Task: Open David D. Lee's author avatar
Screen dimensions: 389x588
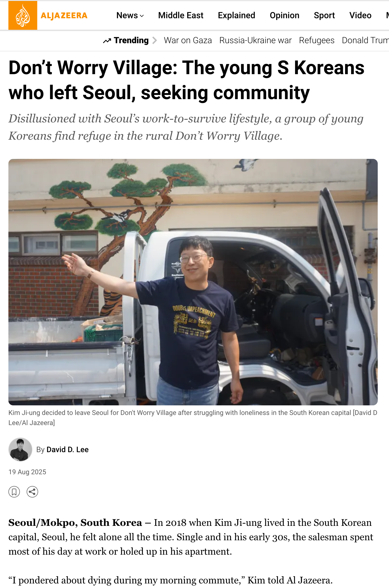Action: point(20,450)
